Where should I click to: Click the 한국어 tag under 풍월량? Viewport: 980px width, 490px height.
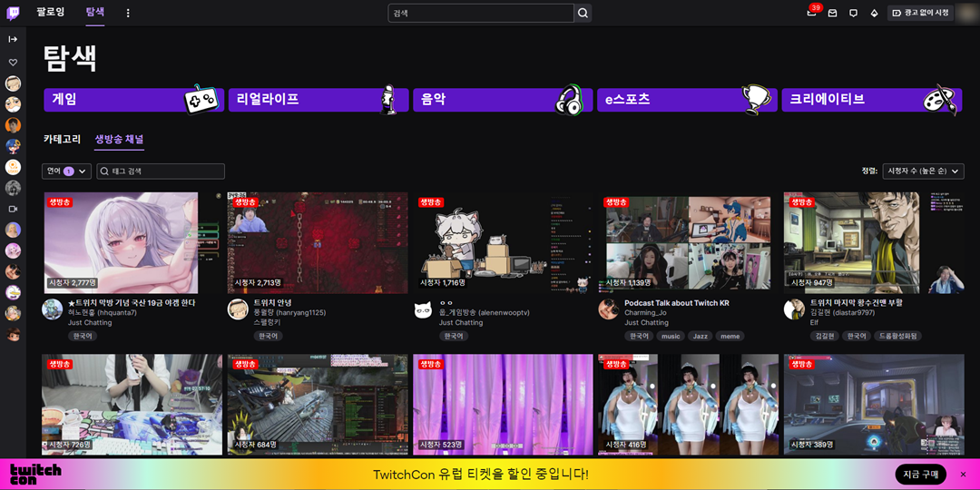[268, 337]
